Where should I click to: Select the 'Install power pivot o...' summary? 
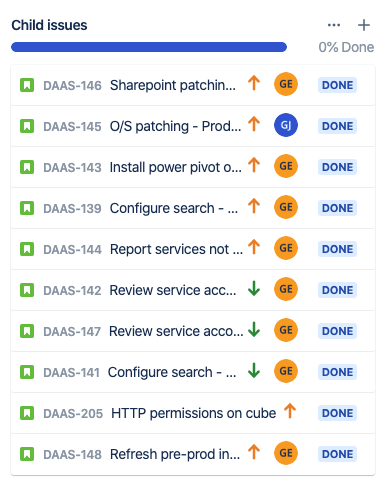tap(176, 167)
